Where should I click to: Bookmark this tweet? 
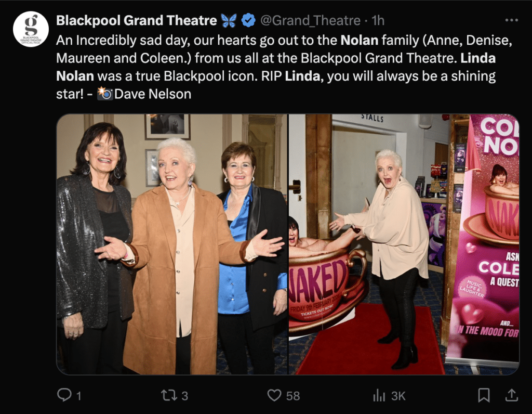[484, 395]
